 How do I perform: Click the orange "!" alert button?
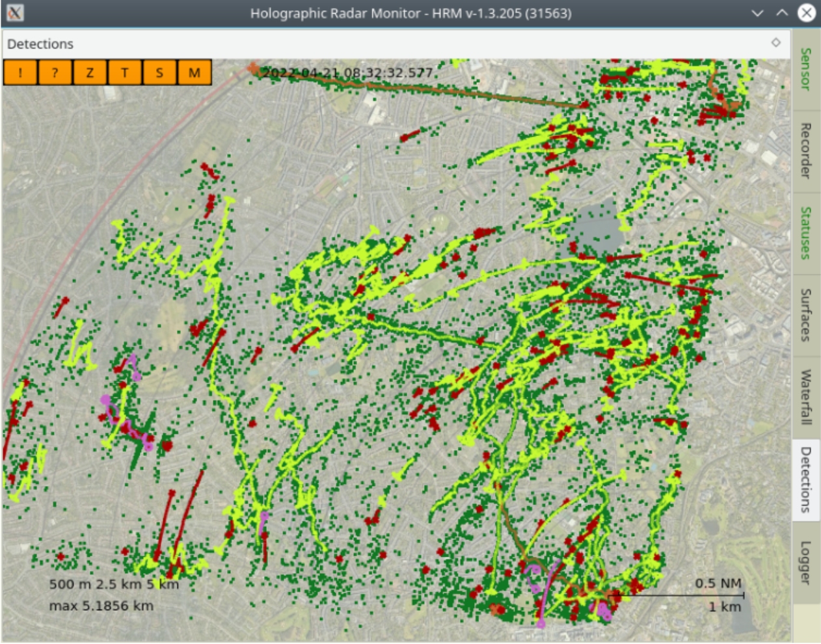[x=20, y=73]
